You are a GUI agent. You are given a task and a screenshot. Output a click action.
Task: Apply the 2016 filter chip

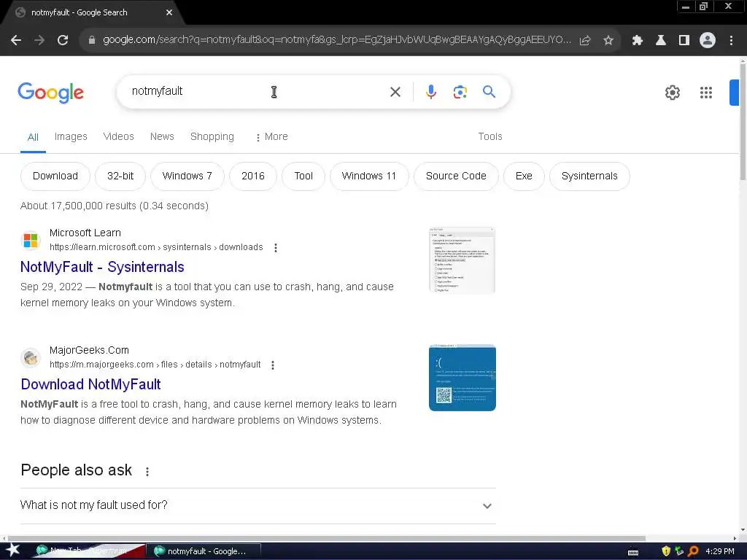pyautogui.click(x=253, y=176)
